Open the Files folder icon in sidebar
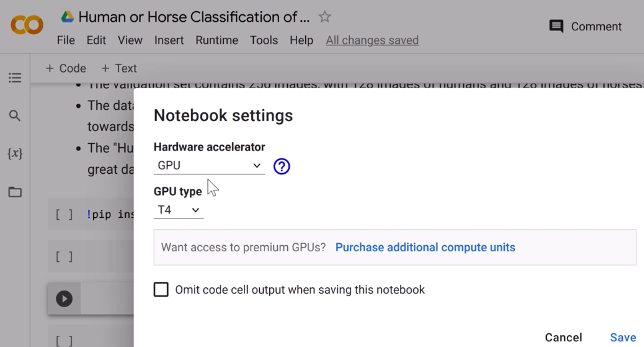Viewport: 644px width, 347px height. click(x=15, y=192)
